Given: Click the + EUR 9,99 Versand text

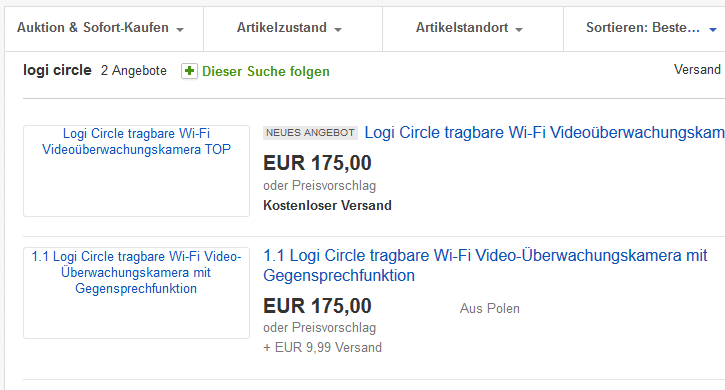Looking at the screenshot, I should click(x=323, y=347).
